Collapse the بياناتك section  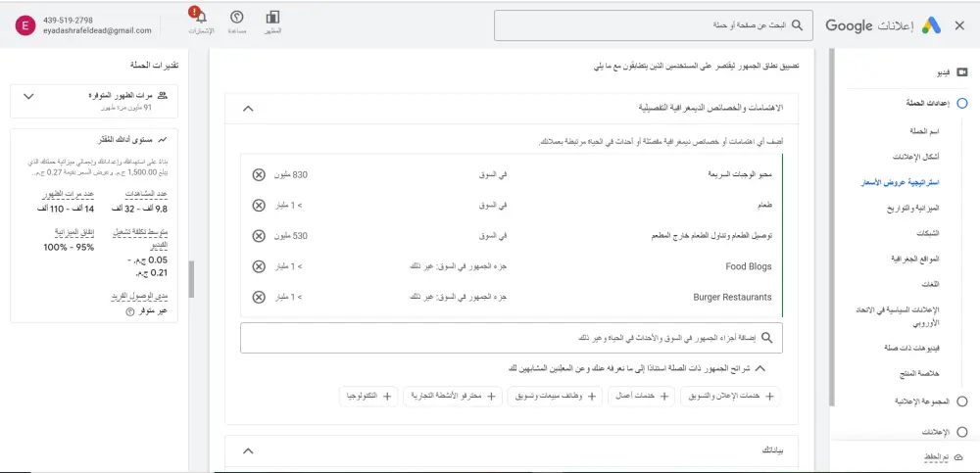247,450
